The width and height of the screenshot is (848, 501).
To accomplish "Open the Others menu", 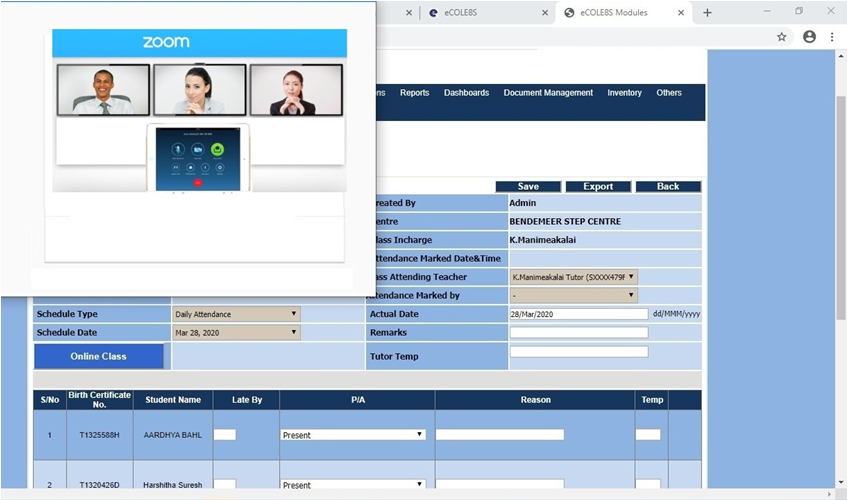I will 668,93.
